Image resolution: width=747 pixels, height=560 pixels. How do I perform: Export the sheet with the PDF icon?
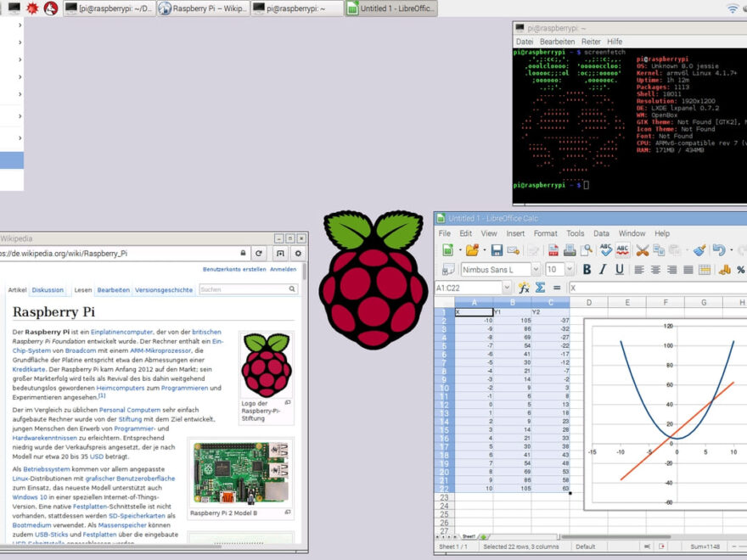[553, 250]
